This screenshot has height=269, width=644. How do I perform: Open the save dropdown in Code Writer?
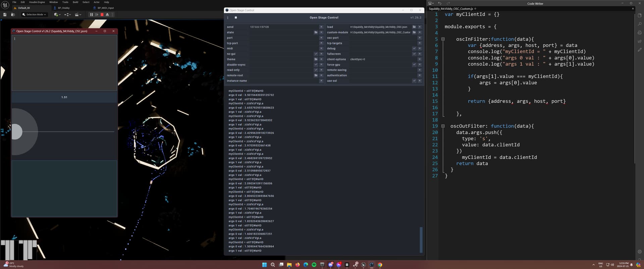coord(431,3)
